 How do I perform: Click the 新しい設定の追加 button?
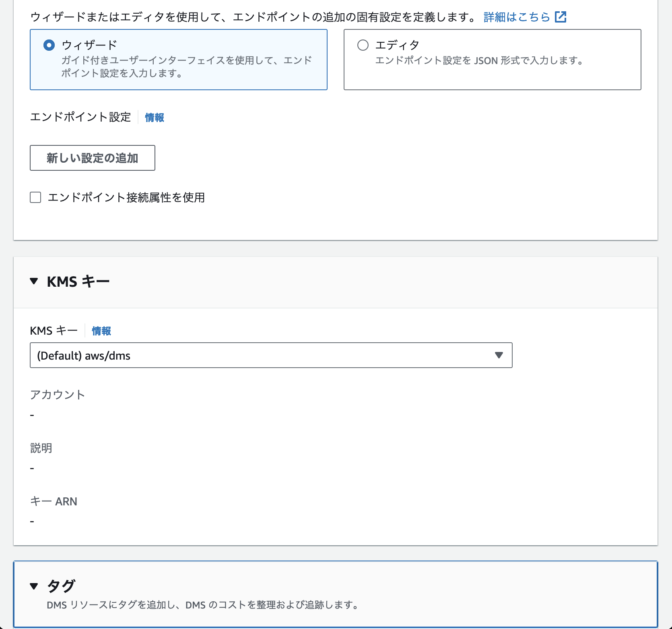(93, 158)
